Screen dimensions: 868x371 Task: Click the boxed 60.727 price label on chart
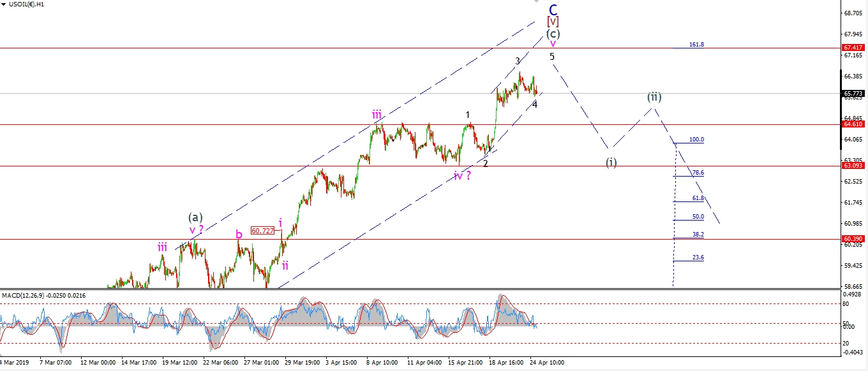(262, 231)
